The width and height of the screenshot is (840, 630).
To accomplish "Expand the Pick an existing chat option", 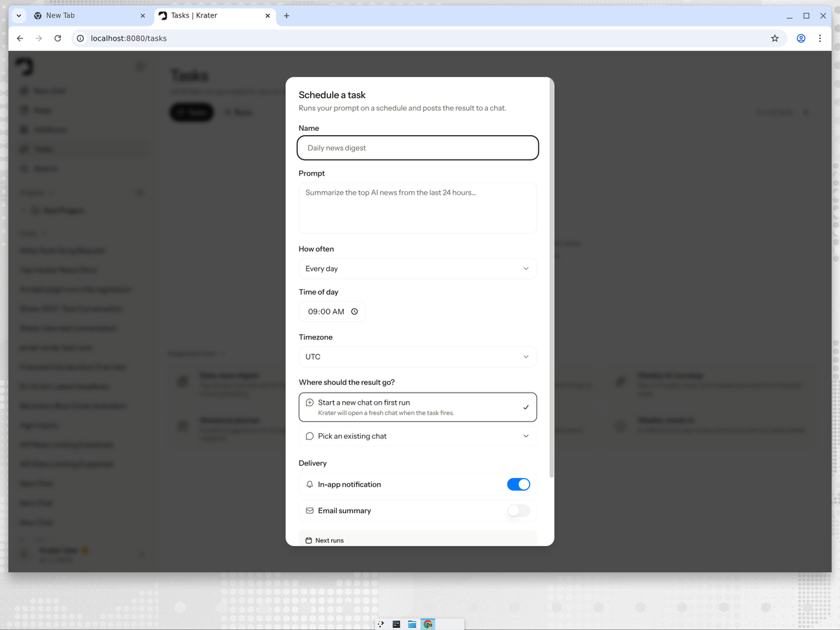I will pyautogui.click(x=418, y=436).
